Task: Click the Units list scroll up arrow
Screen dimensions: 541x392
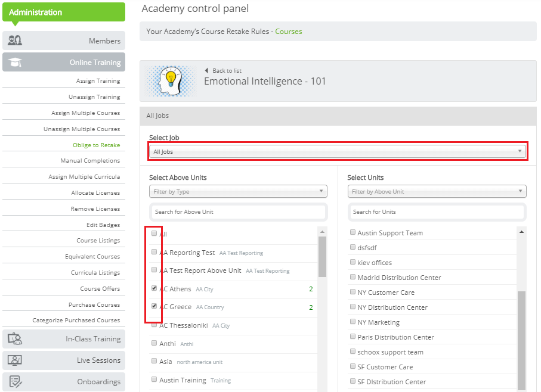Action: click(521, 232)
